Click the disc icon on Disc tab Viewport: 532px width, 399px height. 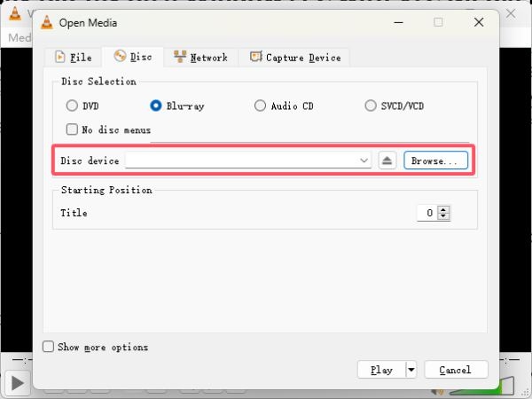click(120, 56)
